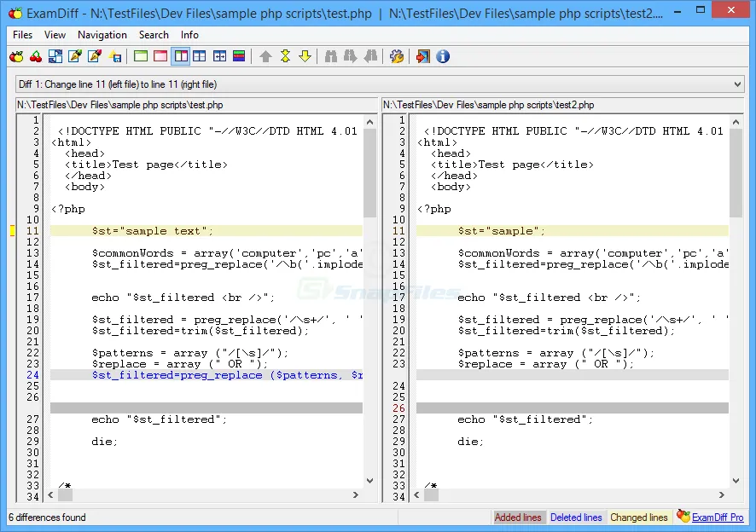Click the Find Next binoculars icon
This screenshot has height=532, width=756.
pos(351,56)
